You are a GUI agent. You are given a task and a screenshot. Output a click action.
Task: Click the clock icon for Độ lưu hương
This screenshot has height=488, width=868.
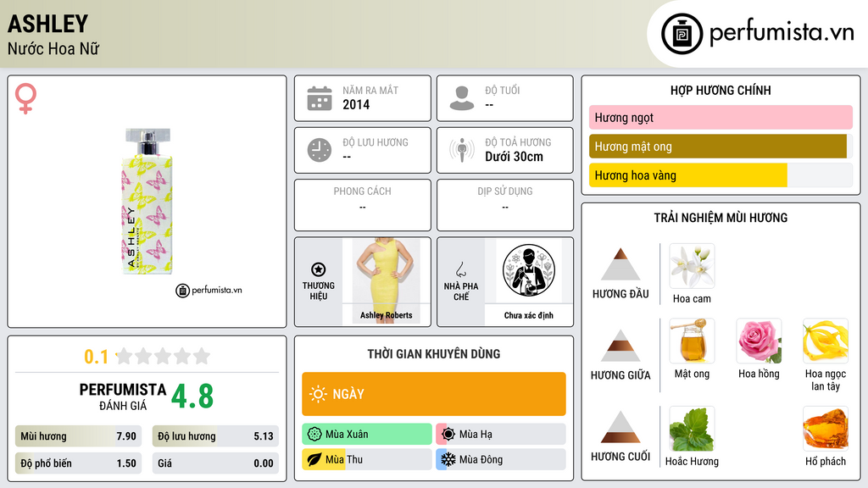(320, 150)
